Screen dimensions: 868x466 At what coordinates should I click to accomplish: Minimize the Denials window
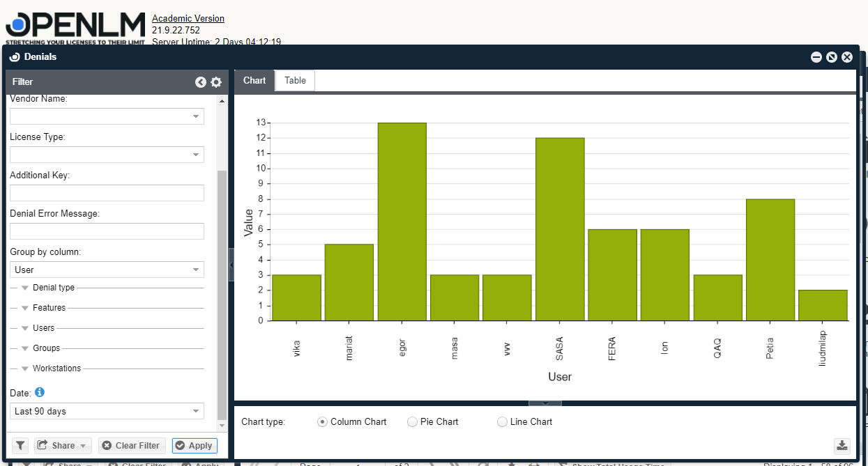pyautogui.click(x=816, y=57)
